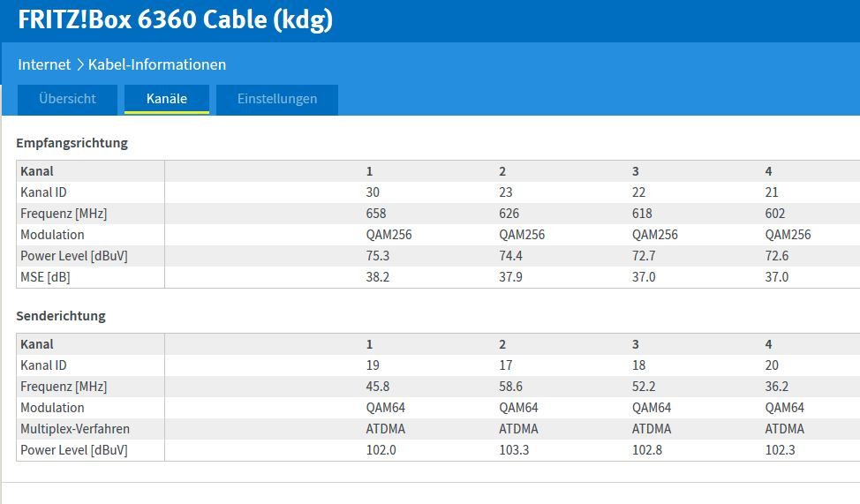The image size is (860, 504).
Task: Select the 38.2 MSE value
Action: tap(378, 277)
